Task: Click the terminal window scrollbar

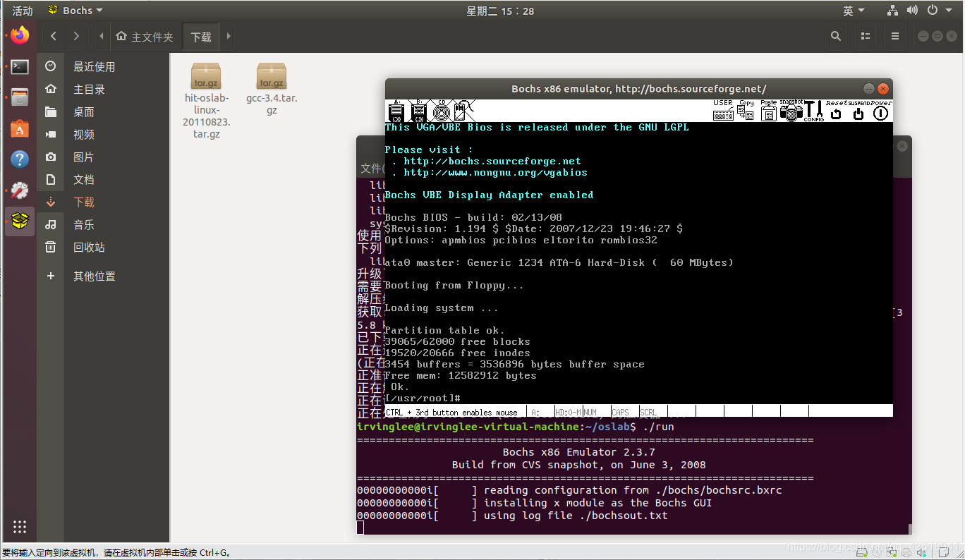Action: pyautogui.click(x=909, y=529)
